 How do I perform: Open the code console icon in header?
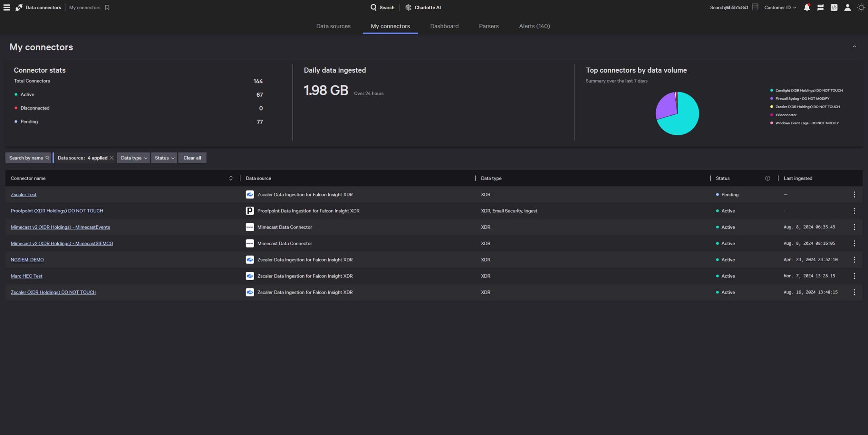point(834,7)
